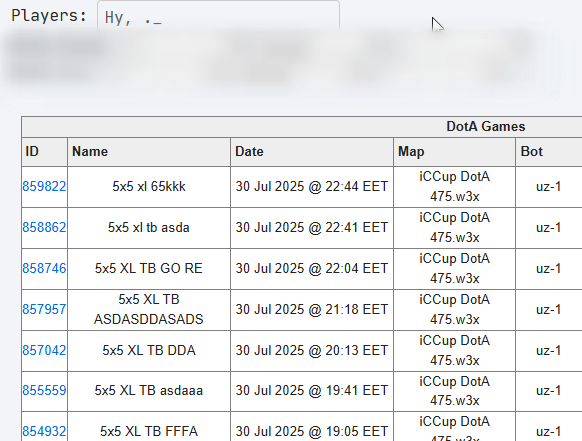Open game ID 857042 link

pos(44,350)
